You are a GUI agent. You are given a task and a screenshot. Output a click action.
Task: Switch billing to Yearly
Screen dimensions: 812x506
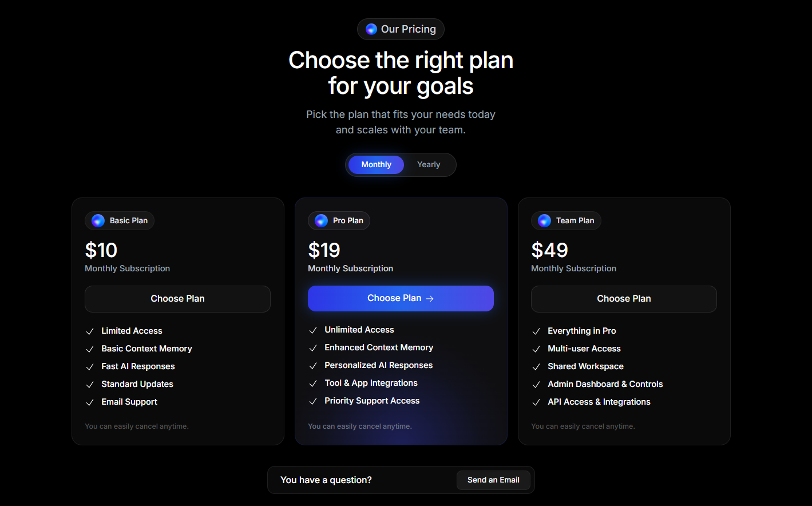coord(429,165)
